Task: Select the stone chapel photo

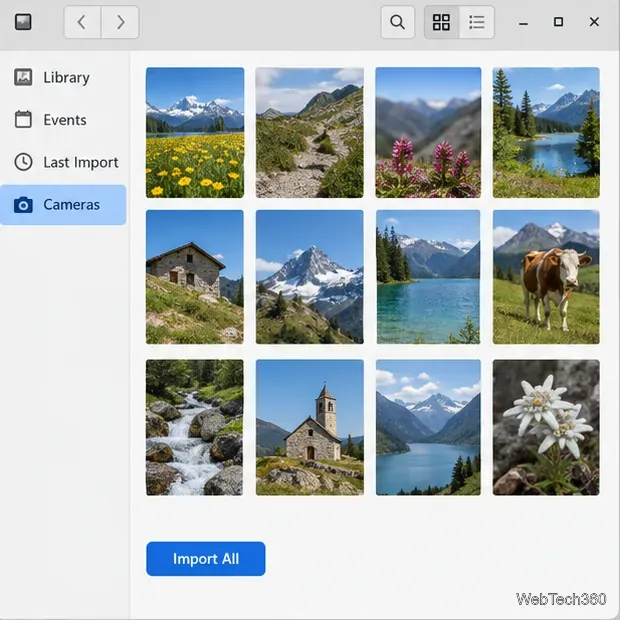Action: click(x=310, y=427)
